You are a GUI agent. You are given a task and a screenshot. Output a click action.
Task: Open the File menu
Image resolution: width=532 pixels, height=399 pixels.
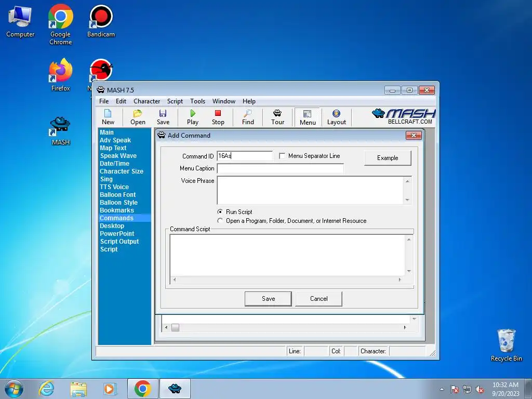[104, 101]
